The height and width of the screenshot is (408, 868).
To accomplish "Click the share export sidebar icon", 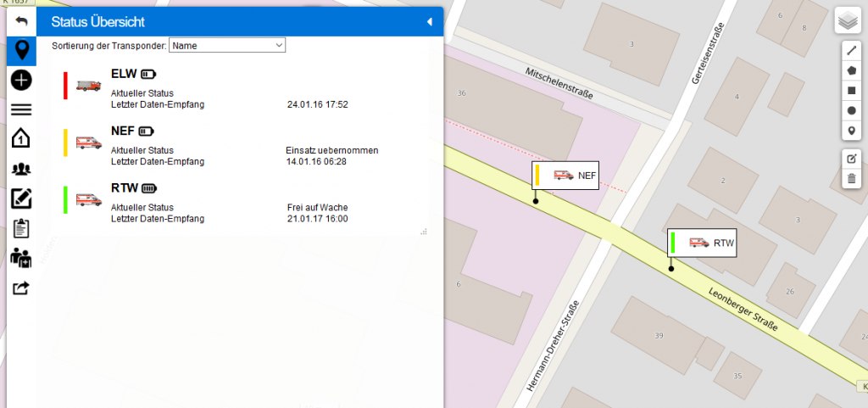I will pos(21,288).
